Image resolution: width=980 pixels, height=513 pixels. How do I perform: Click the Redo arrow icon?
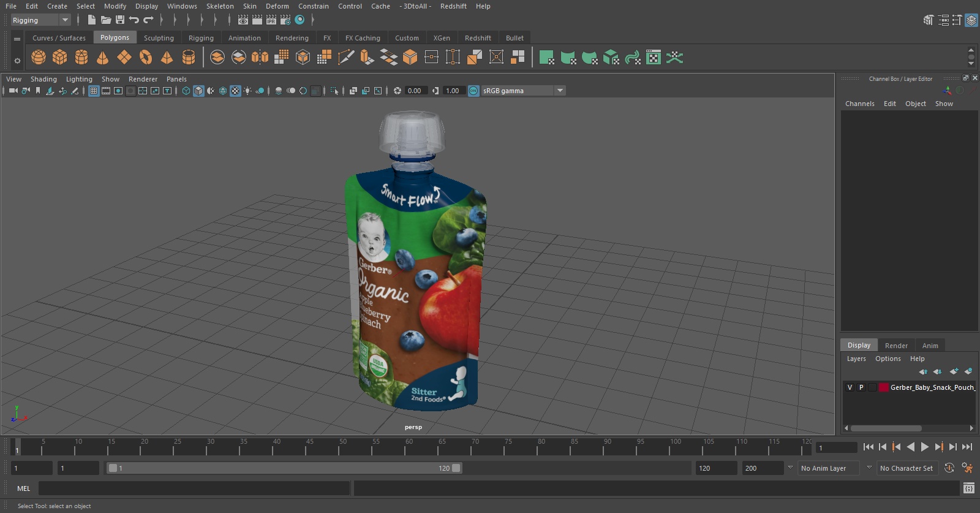tap(148, 20)
